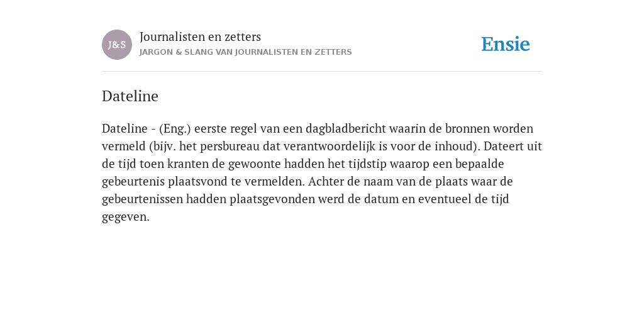Select the JARGON & SLANG VAN JOURNALISTEN subtitle
The image size is (644, 322).
246,52
